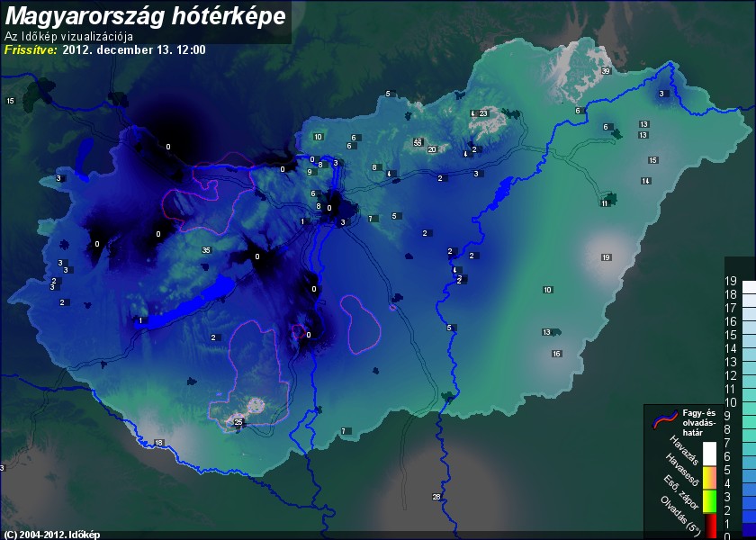Click the 9 marker northwest of Budapest

[310, 171]
